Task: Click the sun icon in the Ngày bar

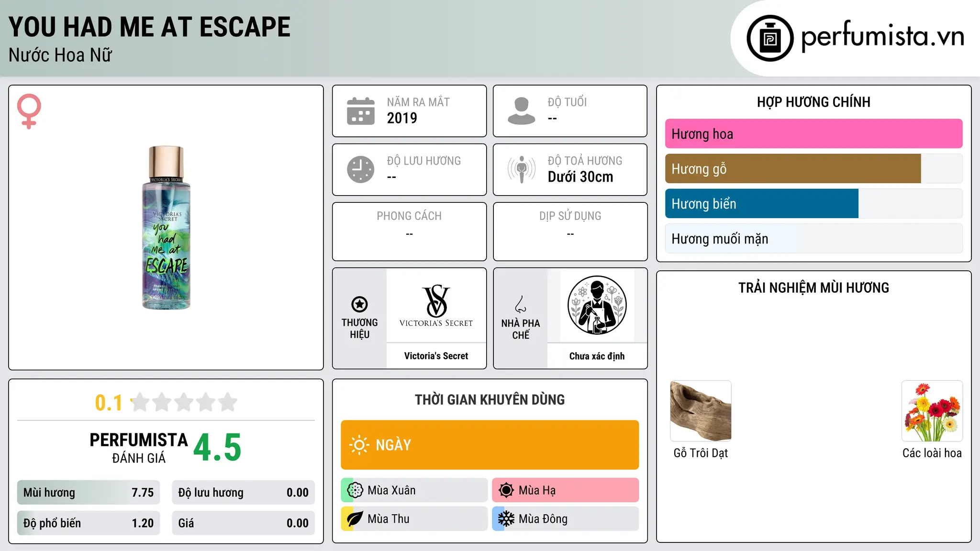Action: [359, 445]
